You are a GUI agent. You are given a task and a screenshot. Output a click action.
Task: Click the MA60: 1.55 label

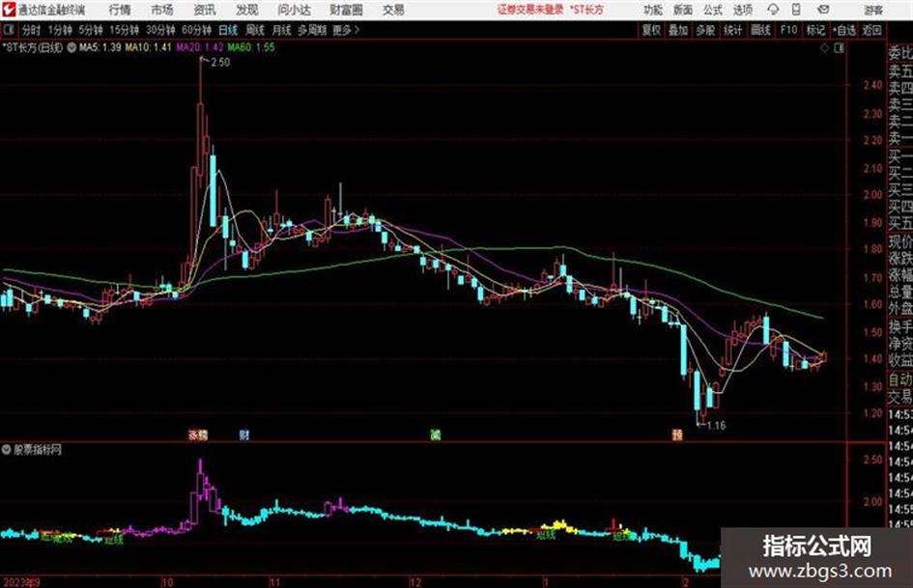(x=251, y=47)
